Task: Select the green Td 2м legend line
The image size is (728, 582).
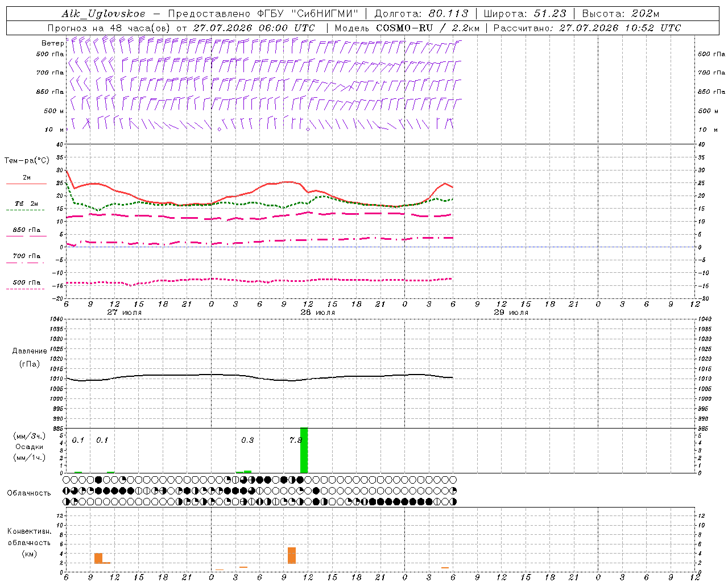Action: 25,210
